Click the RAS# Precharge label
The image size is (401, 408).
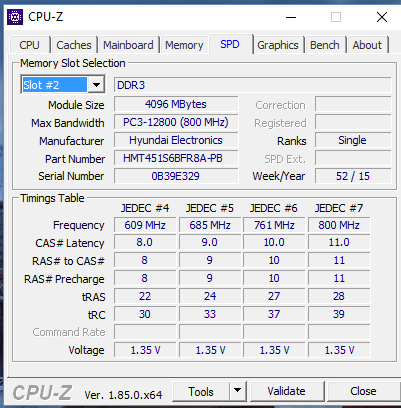pyautogui.click(x=64, y=279)
